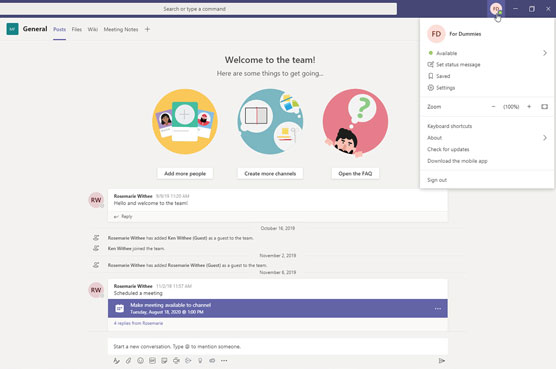Decrease zoom with the minus button
The height and width of the screenshot is (369, 556).
[493, 107]
